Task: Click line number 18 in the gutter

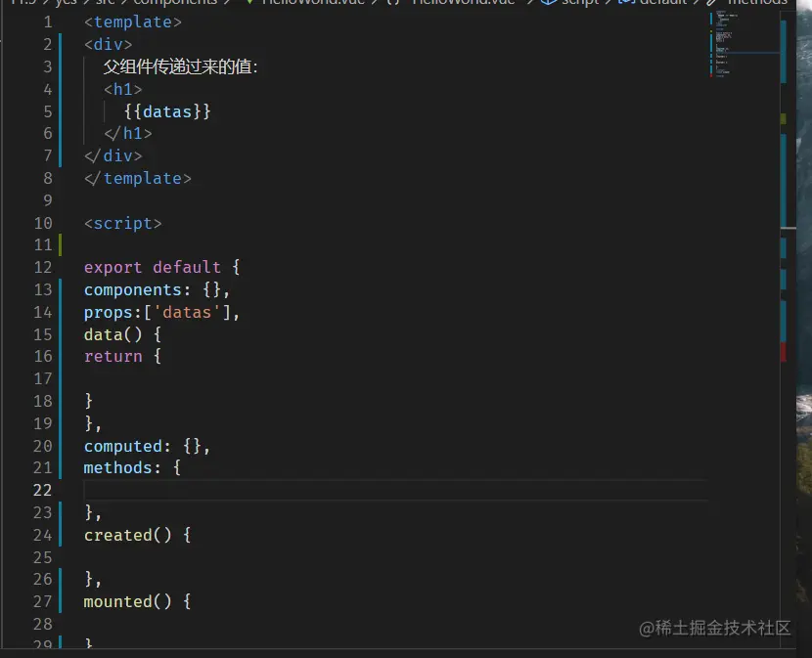Action: click(x=43, y=401)
